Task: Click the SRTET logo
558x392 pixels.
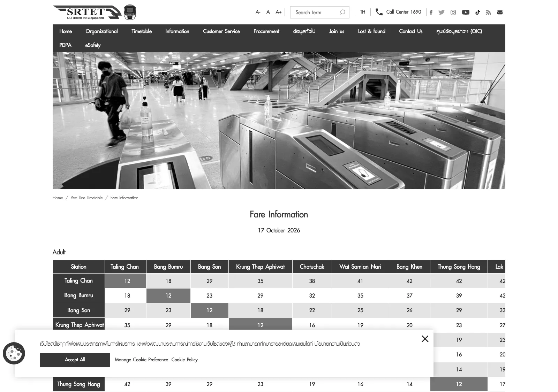Action: [94, 12]
